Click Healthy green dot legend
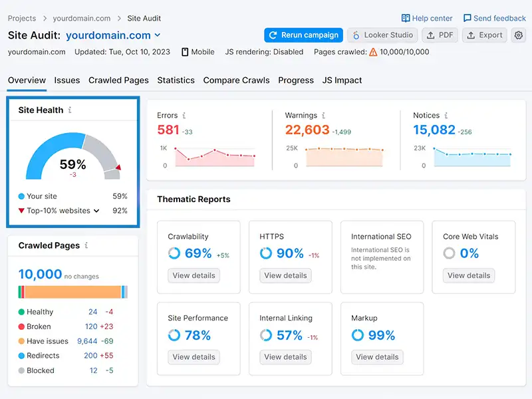The width and height of the screenshot is (532, 399). click(x=21, y=312)
